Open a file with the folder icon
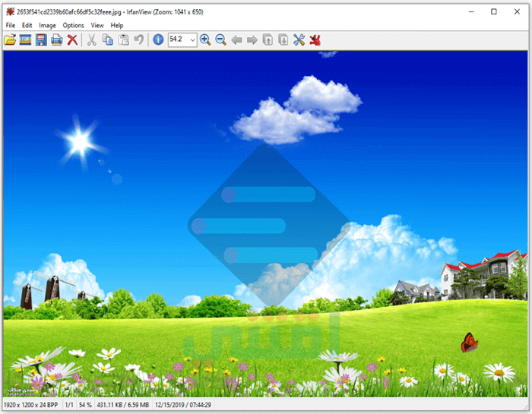532x414 pixels. [10, 40]
